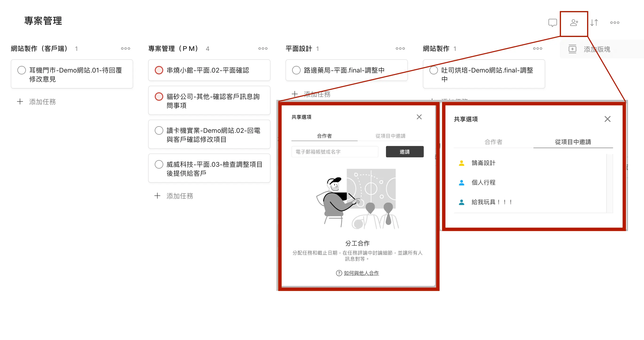Complete task 貓砂公司-其他-確認客戶訊息
Image resolution: width=644 pixels, height=340 pixels.
[159, 97]
